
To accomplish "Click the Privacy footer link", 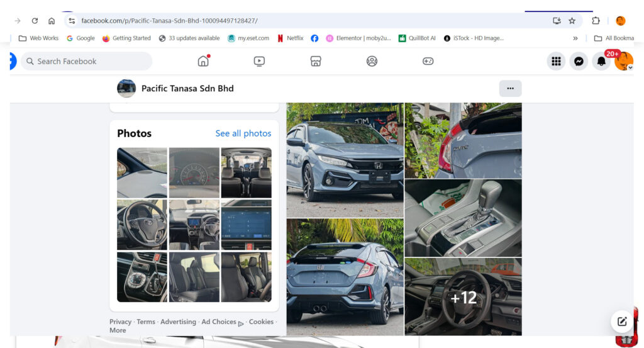I will [120, 322].
